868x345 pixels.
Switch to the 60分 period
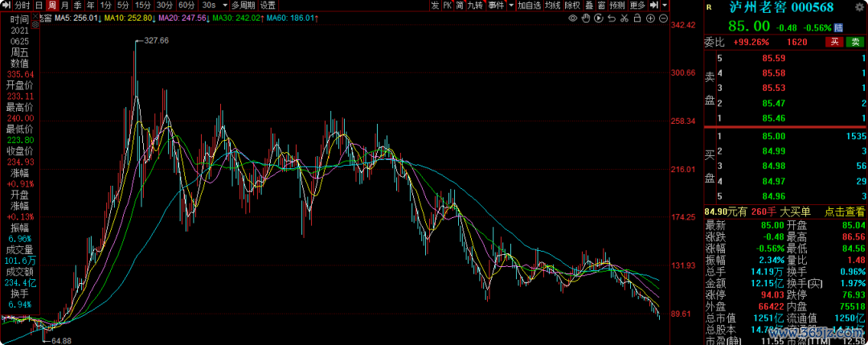tap(186, 6)
